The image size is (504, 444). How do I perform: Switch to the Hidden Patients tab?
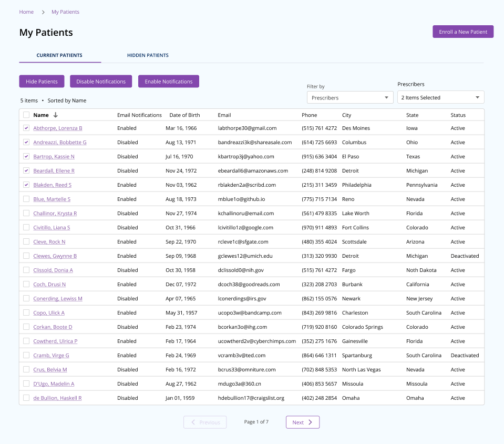tap(148, 55)
